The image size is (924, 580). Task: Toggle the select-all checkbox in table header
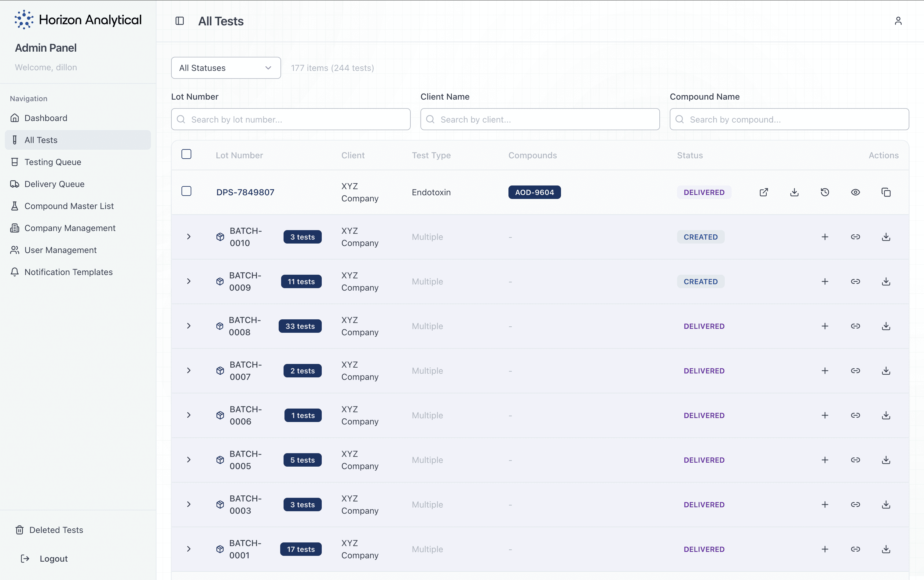[186, 154]
